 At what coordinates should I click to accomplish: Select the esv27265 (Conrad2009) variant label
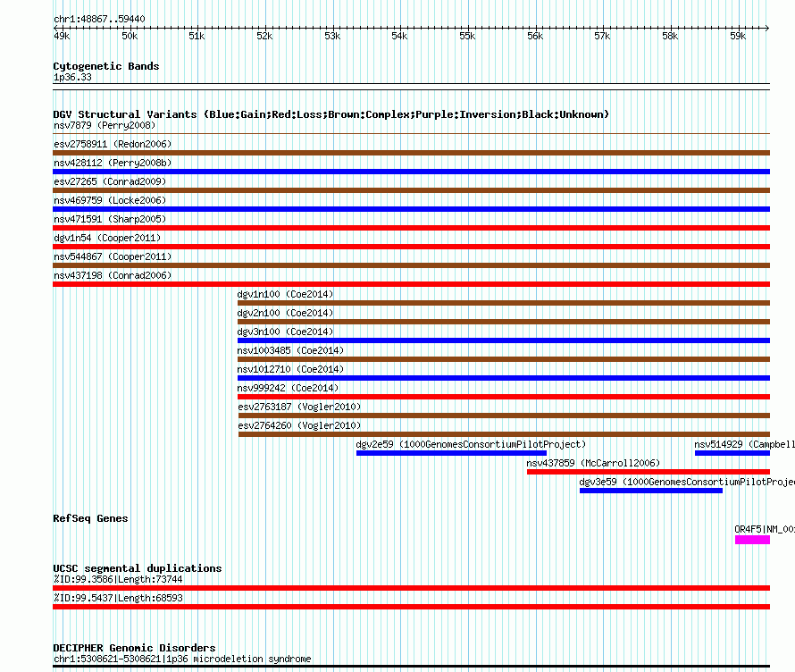pyautogui.click(x=110, y=181)
